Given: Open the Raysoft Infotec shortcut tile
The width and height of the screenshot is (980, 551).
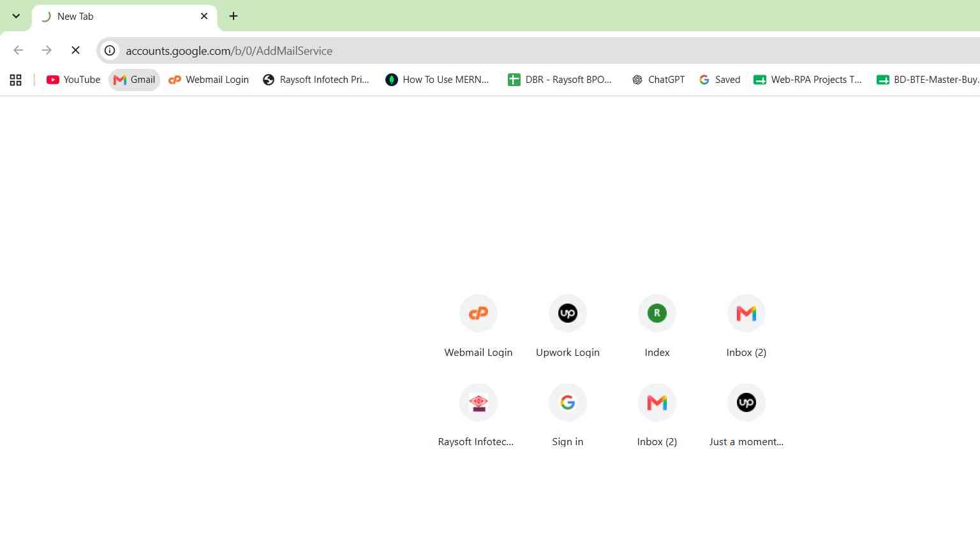Looking at the screenshot, I should pyautogui.click(x=479, y=416).
